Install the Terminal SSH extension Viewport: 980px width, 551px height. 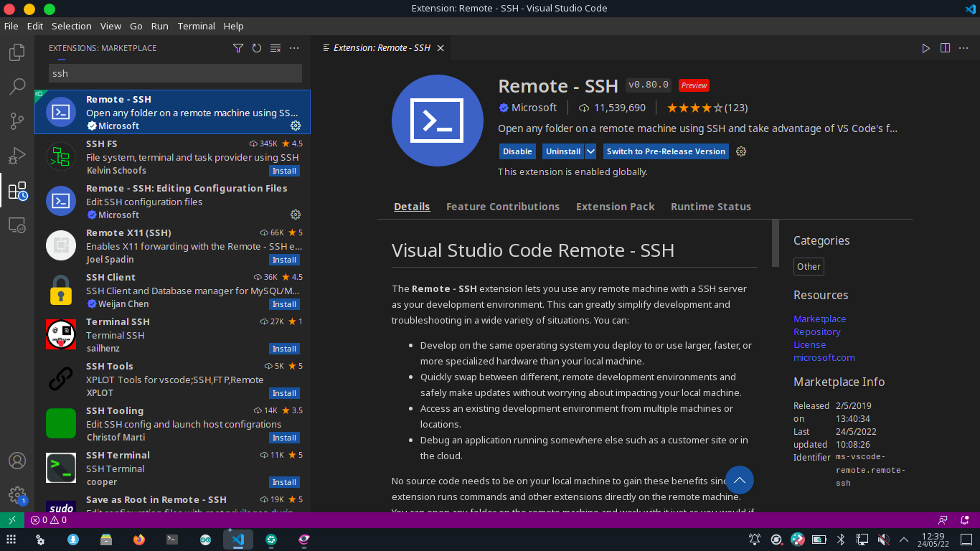pos(285,349)
